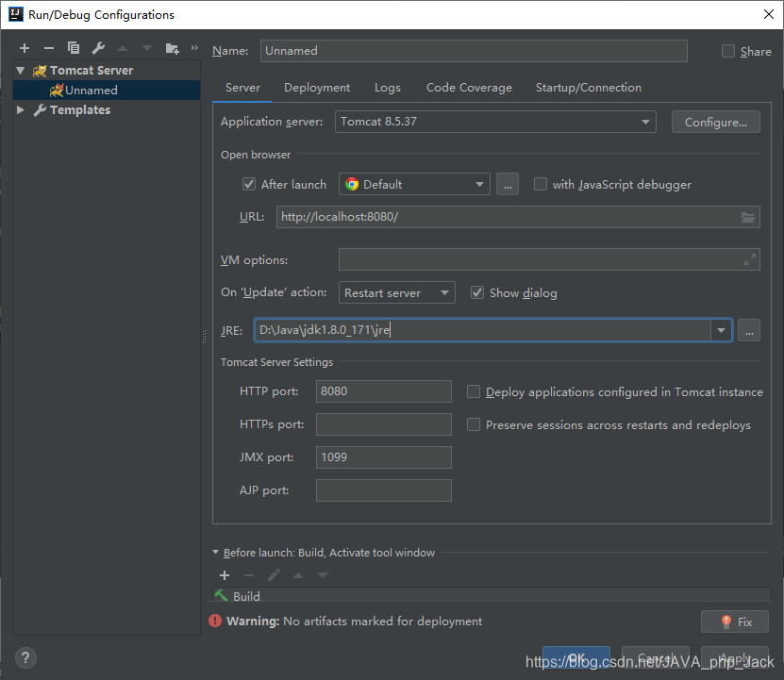Switch to the Deployment tab
Image resolution: width=784 pixels, height=680 pixels.
tap(317, 88)
